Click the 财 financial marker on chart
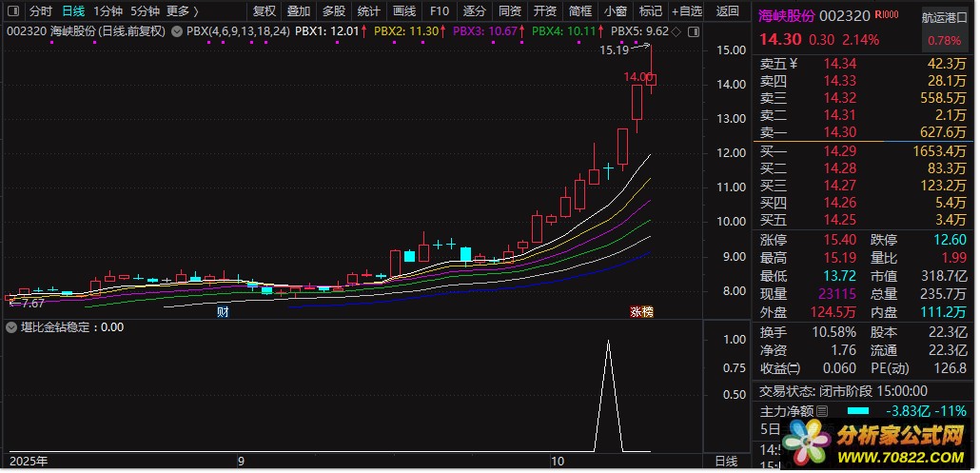 pyautogui.click(x=223, y=312)
